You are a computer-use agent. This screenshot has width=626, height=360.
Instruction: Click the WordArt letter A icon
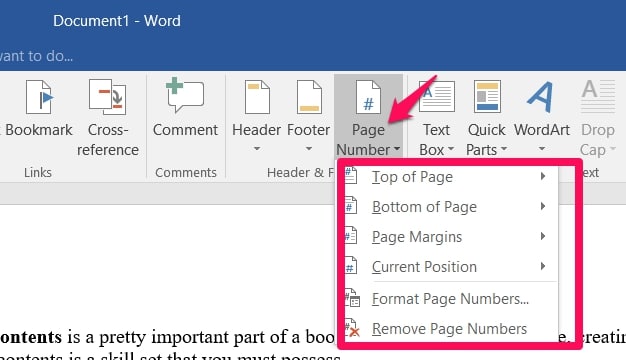pyautogui.click(x=541, y=97)
